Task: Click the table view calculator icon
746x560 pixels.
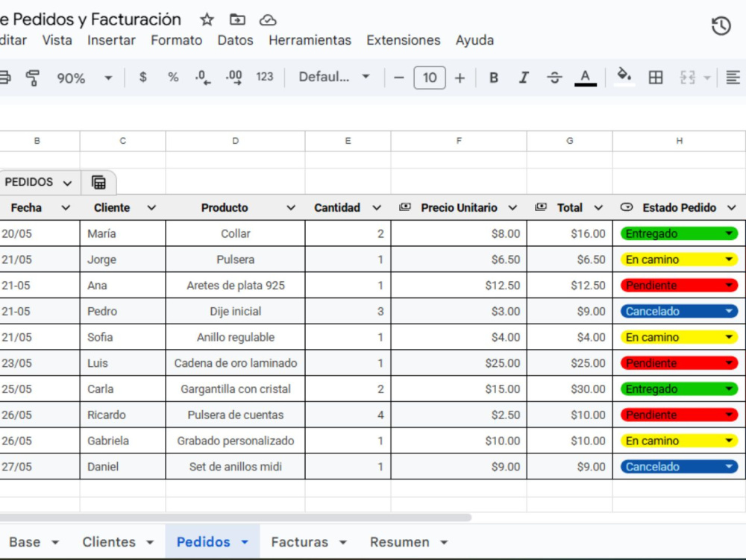Action: (98, 183)
